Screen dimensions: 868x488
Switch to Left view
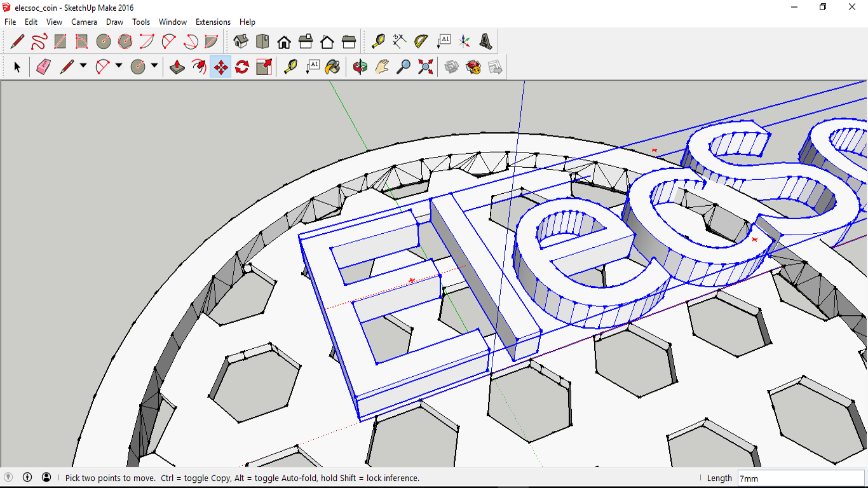tap(349, 42)
